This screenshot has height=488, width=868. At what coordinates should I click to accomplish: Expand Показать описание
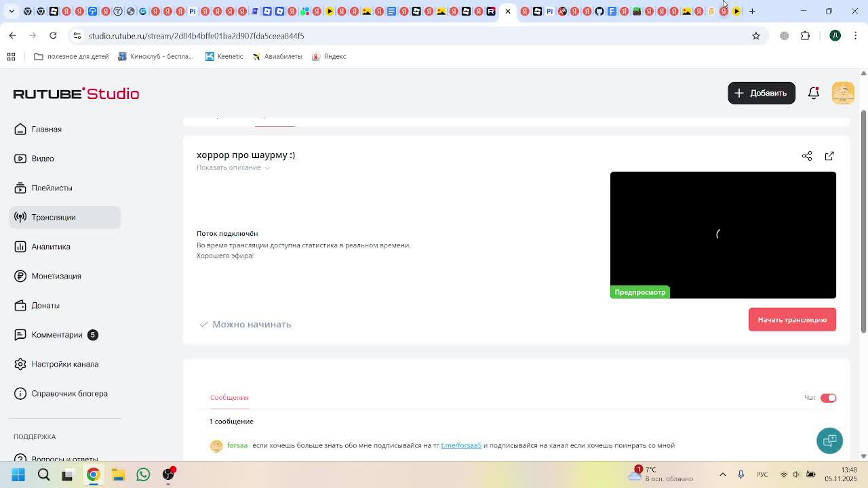[x=233, y=167]
